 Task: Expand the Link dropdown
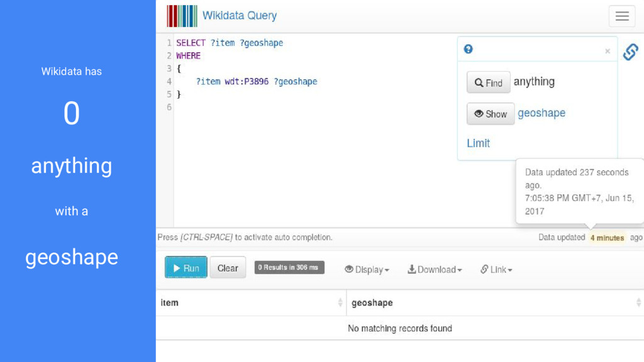(496, 270)
